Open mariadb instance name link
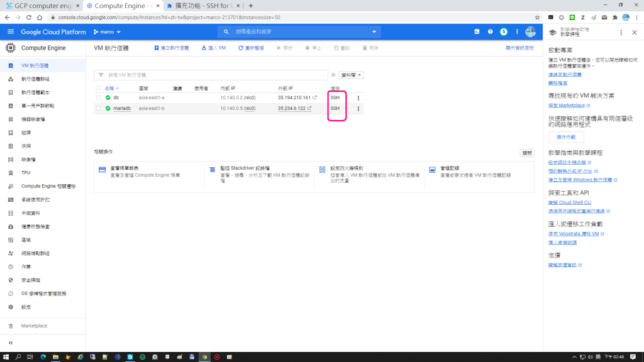The width and height of the screenshot is (644, 362). click(x=122, y=108)
